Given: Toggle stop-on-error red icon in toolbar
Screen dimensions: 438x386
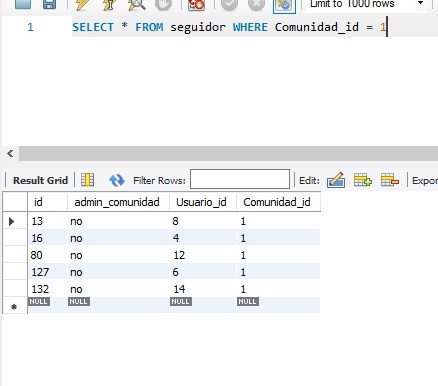Looking at the screenshot, I should coord(196,4).
